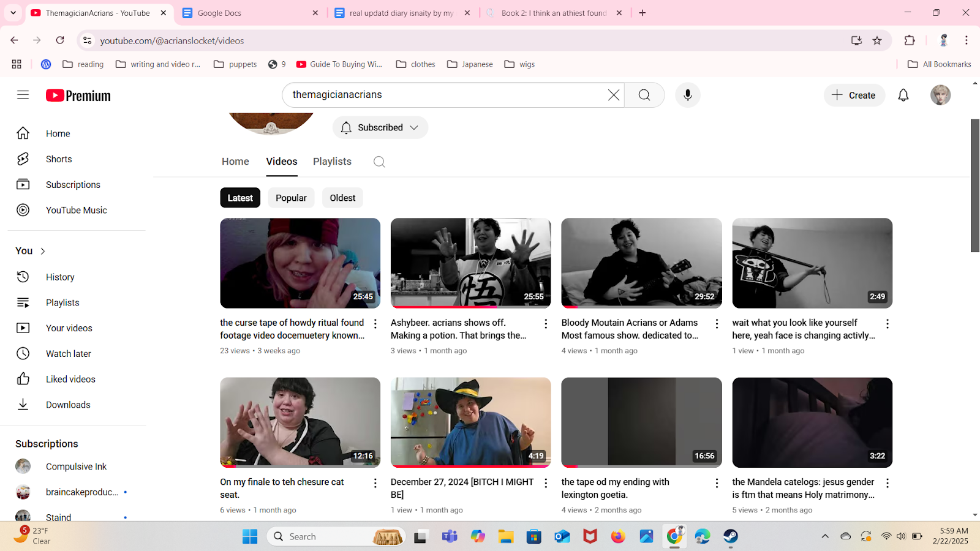Open the Windows taskbar Search box

(336, 536)
